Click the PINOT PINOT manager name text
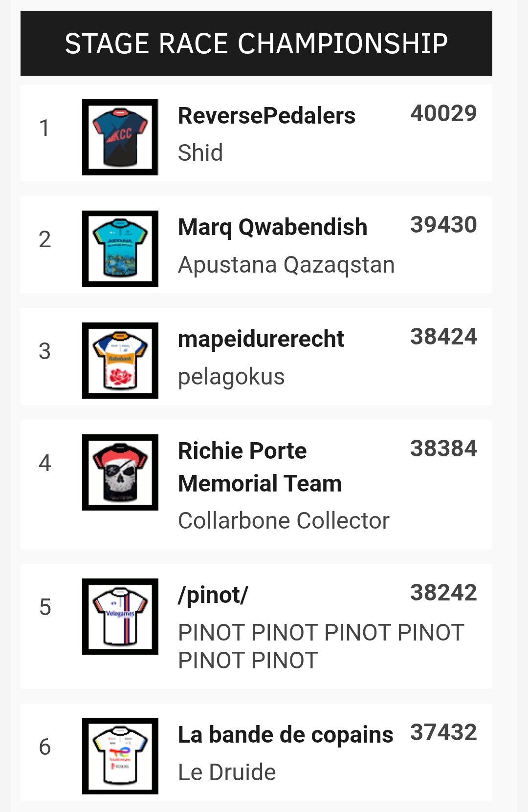 (x=321, y=646)
